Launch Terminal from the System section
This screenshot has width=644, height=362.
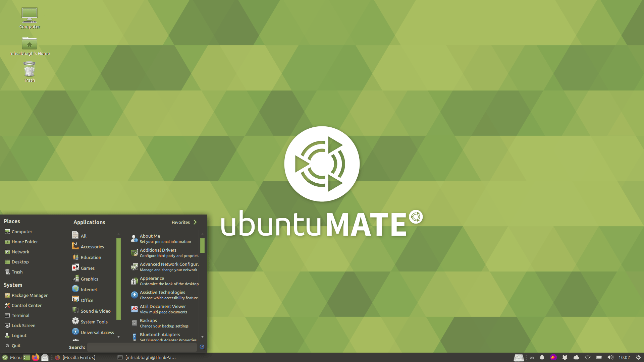pos(20,315)
